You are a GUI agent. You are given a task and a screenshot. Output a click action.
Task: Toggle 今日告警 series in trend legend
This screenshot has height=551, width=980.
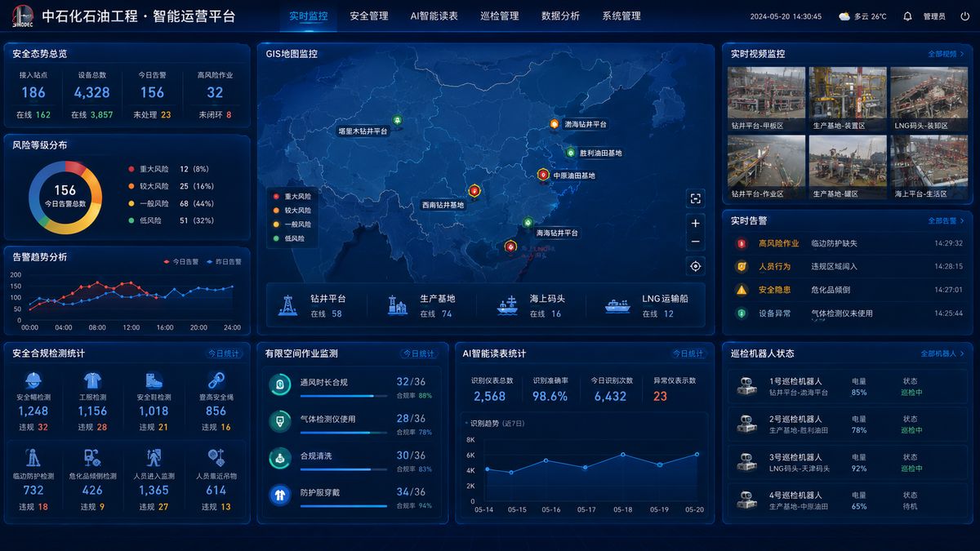[x=180, y=261]
